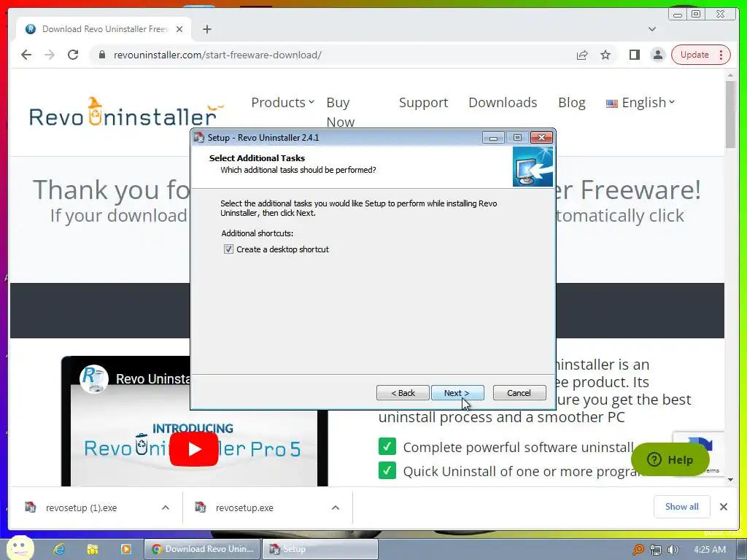The width and height of the screenshot is (747, 560).
Task: Click the network tray icon
Action: pos(656,550)
